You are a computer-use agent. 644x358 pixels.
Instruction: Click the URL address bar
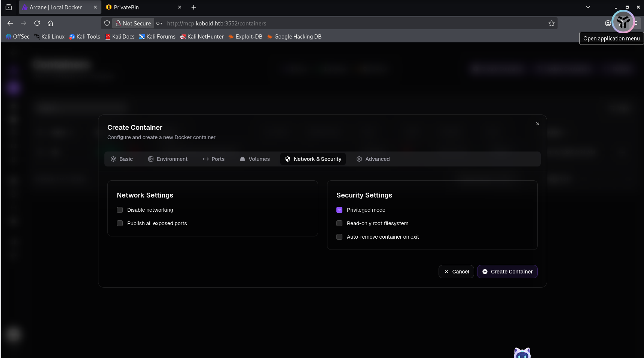pos(337,23)
